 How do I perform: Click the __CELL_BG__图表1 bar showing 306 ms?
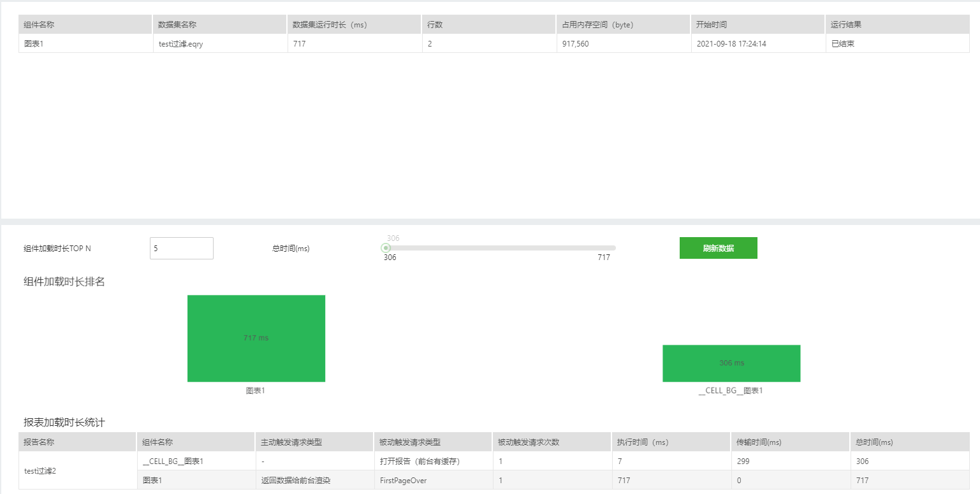pos(731,363)
